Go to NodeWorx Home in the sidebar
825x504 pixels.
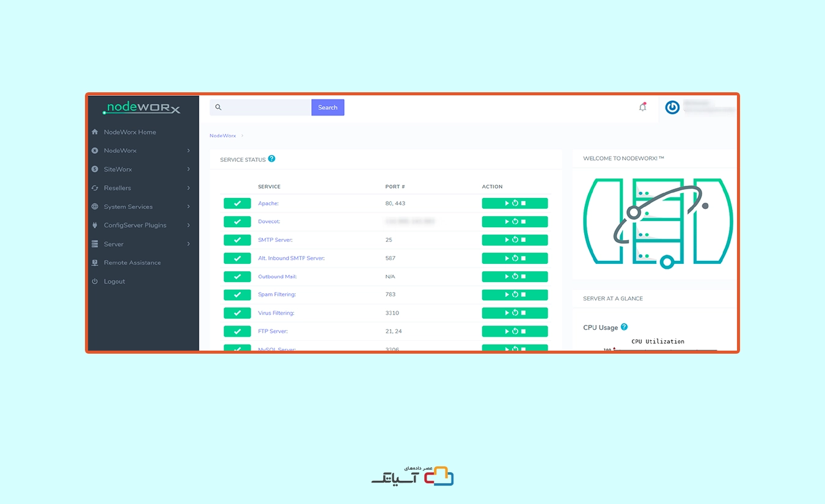(130, 132)
